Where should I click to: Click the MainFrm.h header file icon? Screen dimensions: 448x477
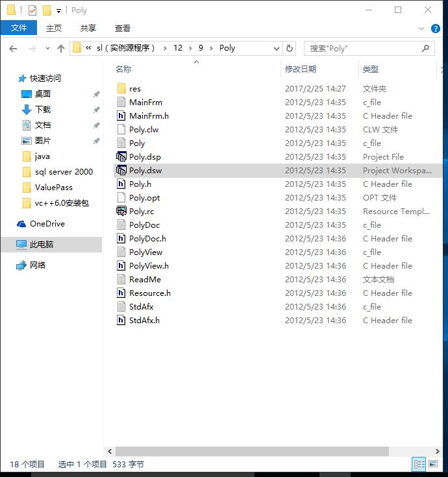click(x=121, y=116)
